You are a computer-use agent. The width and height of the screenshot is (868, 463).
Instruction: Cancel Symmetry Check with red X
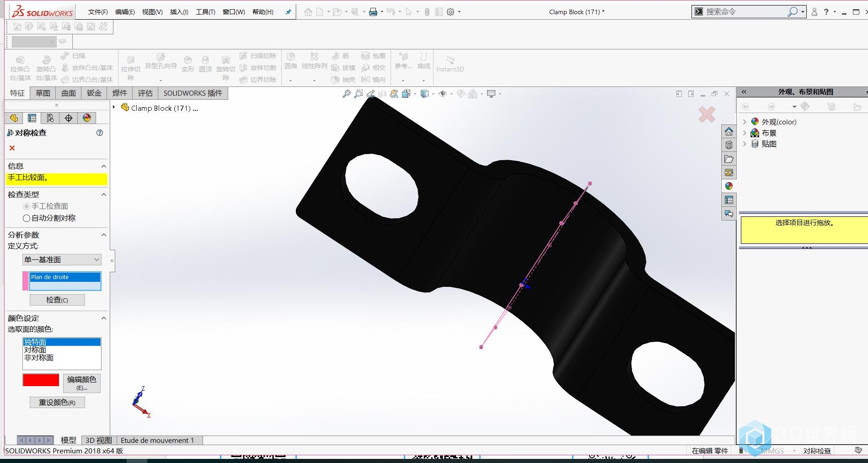12,148
